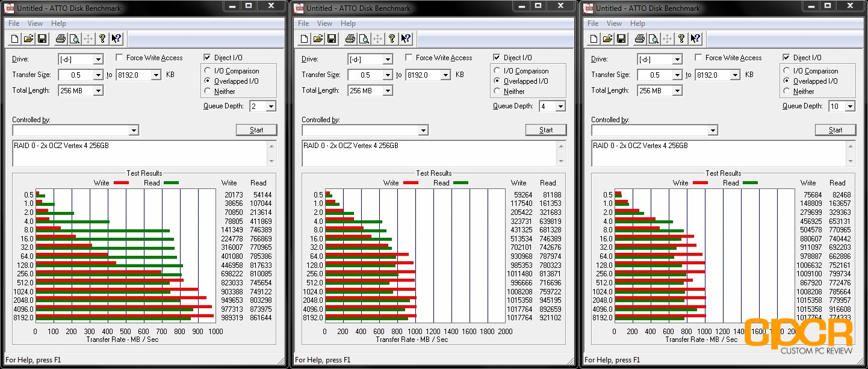The height and width of the screenshot is (369, 868).
Task: Open Help menu in Queue Depth 4 window
Action: click(x=348, y=23)
